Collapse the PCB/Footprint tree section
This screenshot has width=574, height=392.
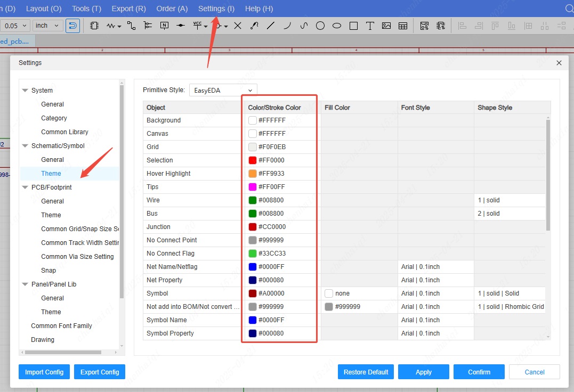[25, 187]
